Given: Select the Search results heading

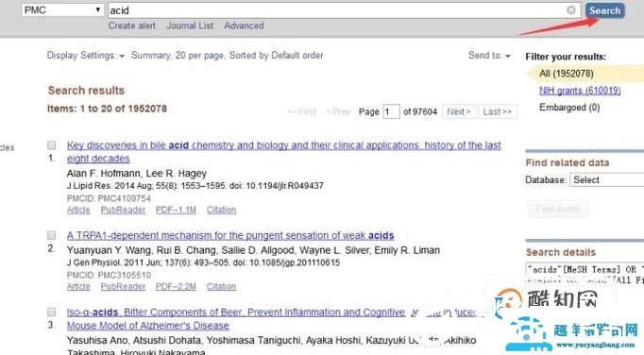Looking at the screenshot, I should tap(86, 91).
